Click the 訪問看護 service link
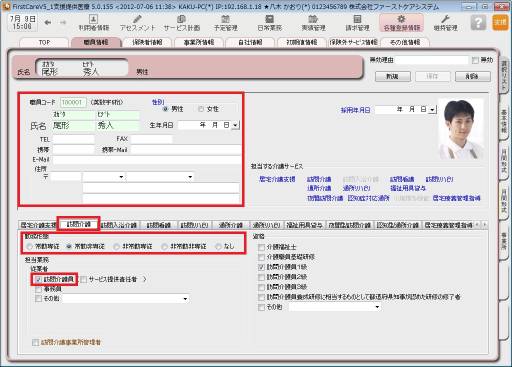The height and width of the screenshot is (367, 512). (402, 179)
